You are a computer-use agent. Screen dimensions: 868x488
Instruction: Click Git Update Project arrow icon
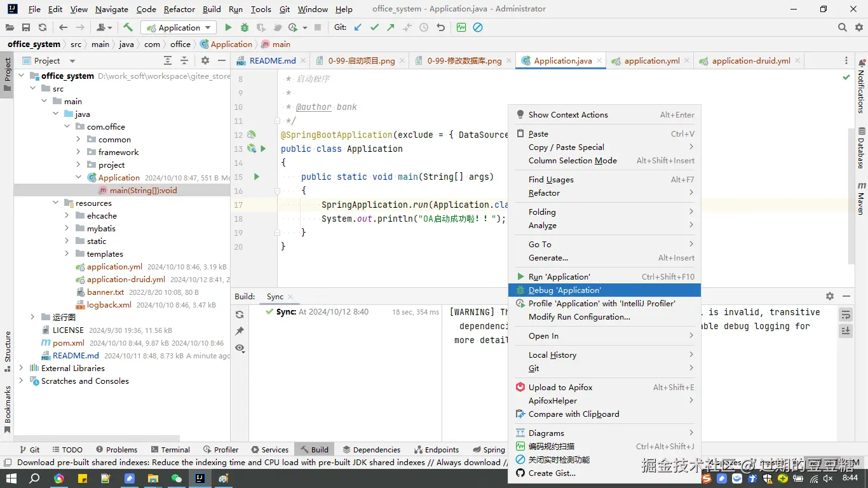coord(358,27)
